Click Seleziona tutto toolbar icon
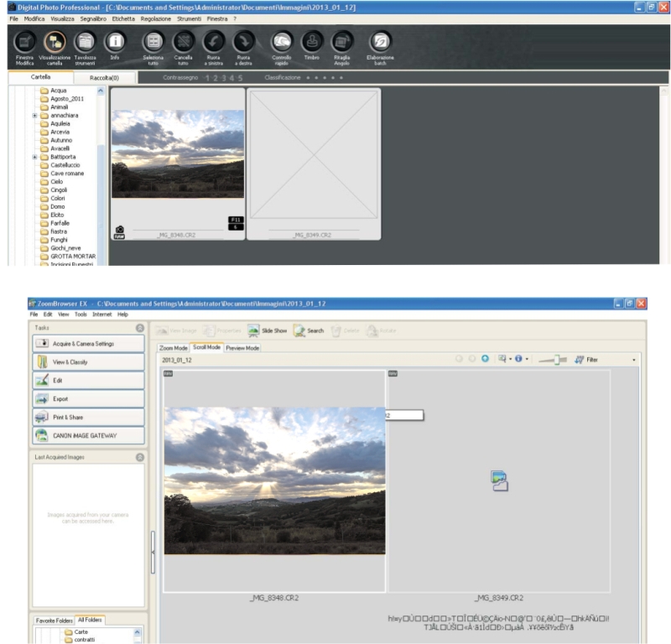 point(153,43)
